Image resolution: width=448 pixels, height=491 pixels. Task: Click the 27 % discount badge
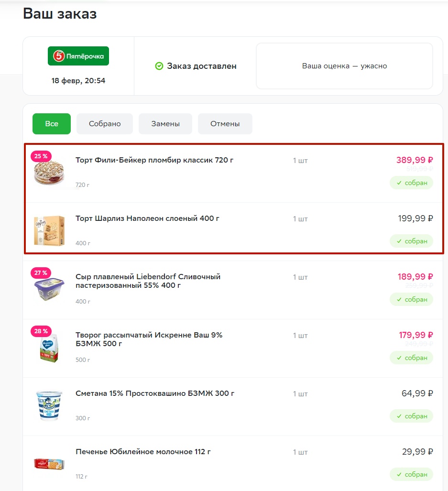pyautogui.click(x=41, y=273)
